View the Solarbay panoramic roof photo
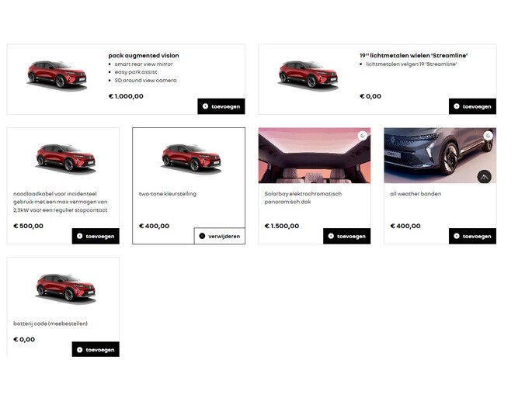The height and width of the screenshot is (398, 532). pyautogui.click(x=315, y=155)
